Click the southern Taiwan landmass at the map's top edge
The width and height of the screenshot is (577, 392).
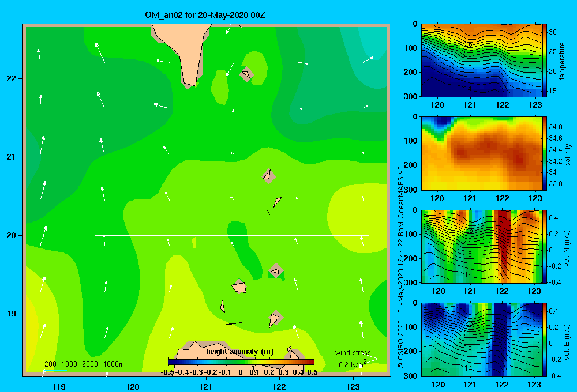point(185,51)
